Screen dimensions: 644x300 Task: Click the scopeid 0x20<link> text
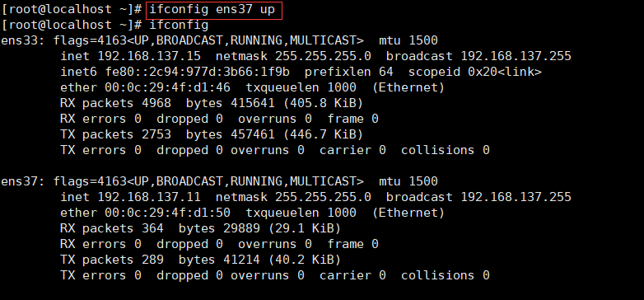pyautogui.click(x=475, y=72)
